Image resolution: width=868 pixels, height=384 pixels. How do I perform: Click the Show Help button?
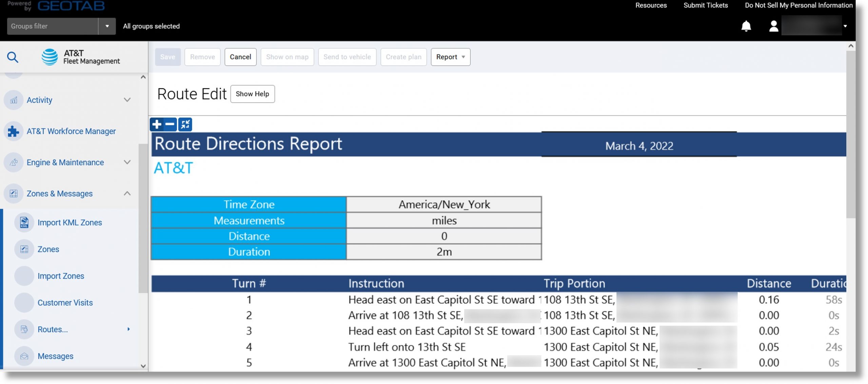252,94
